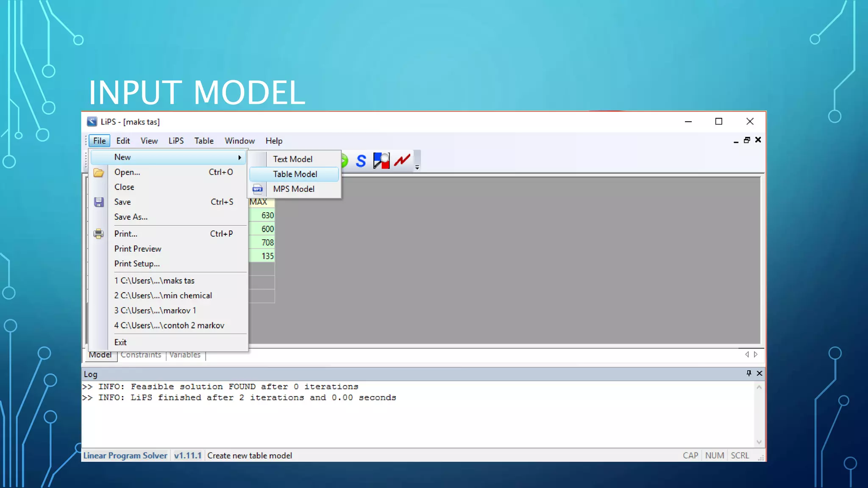Viewport: 868px width, 488px height.
Task: Choose Print... from File menu
Action: 169,234
